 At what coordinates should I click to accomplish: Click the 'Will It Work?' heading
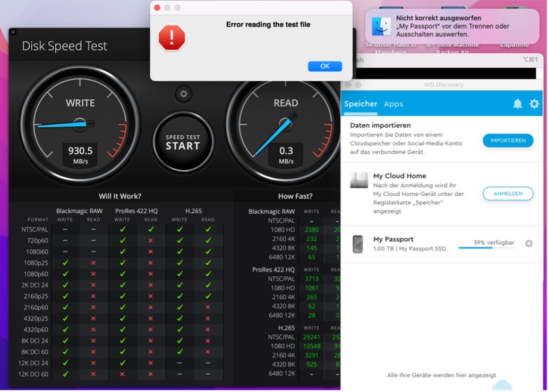[x=120, y=196]
